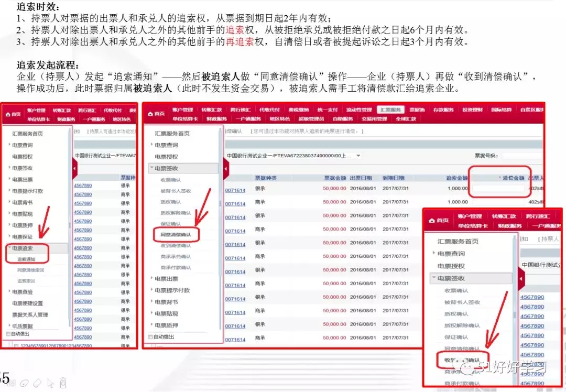Collapse sidebar with red arrow in middle window
This screenshot has width=566, height=392.
click(226, 169)
